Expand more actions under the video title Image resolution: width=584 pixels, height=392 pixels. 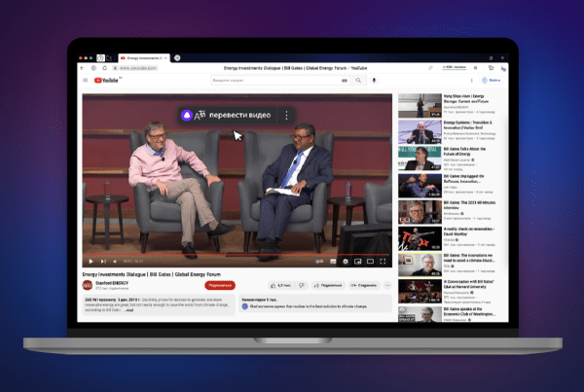(x=386, y=286)
